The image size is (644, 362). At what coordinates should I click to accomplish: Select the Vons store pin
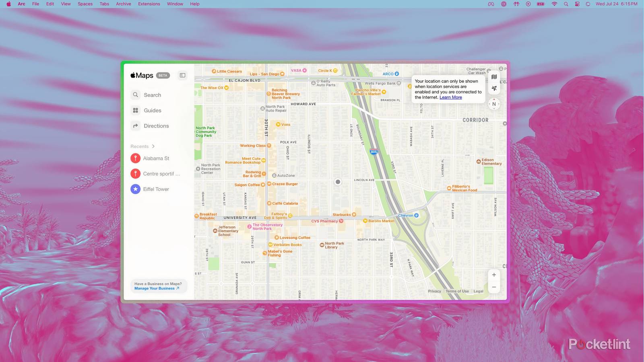(278, 125)
